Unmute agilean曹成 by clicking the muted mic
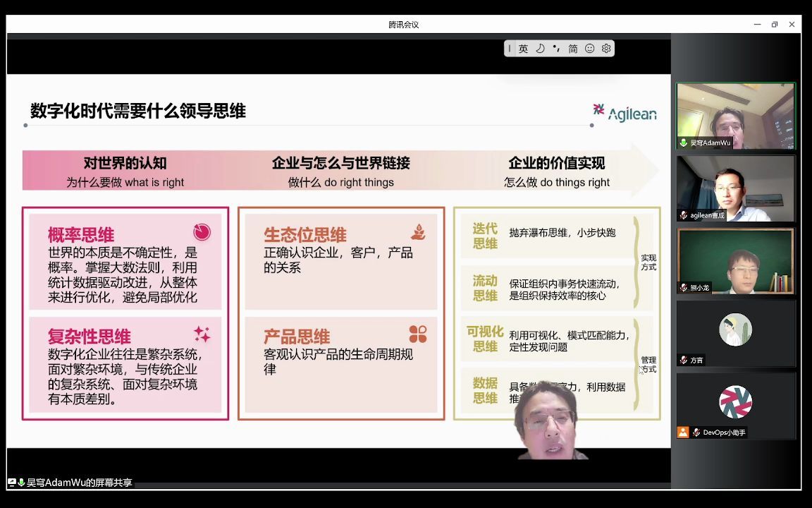This screenshot has width=812, height=508. (x=683, y=214)
